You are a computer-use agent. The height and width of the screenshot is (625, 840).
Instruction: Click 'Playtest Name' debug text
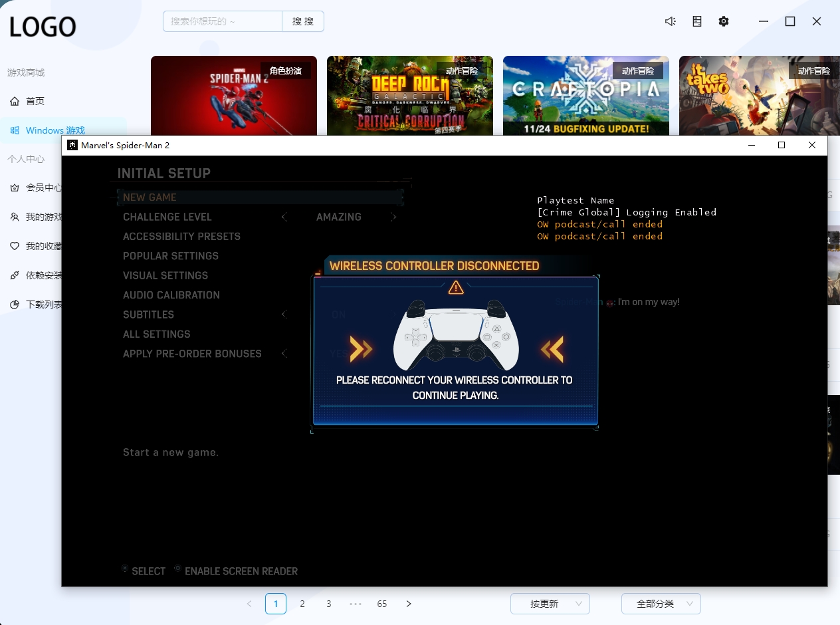click(576, 200)
